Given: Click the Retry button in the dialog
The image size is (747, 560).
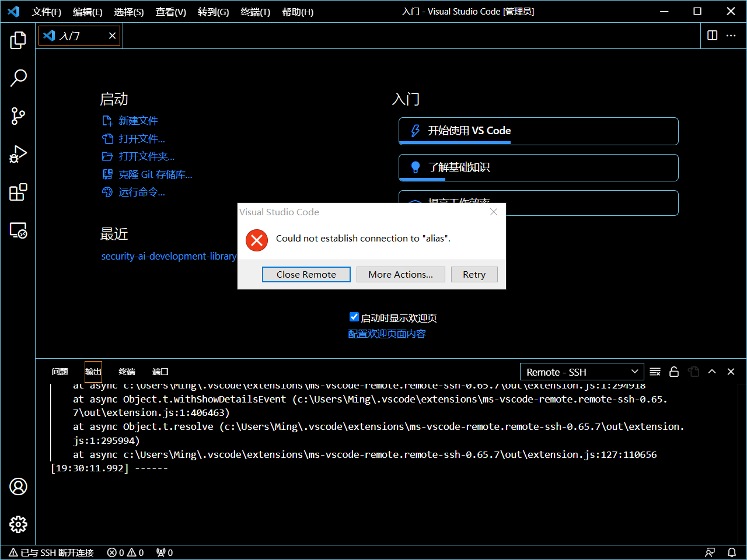Looking at the screenshot, I should (x=474, y=274).
